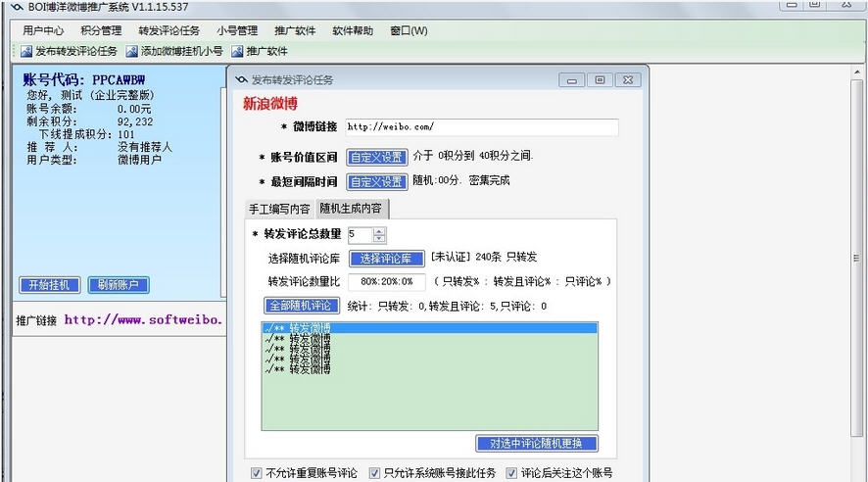Open the 软件帮助 menu
The height and width of the screenshot is (482, 868).
coord(353,30)
